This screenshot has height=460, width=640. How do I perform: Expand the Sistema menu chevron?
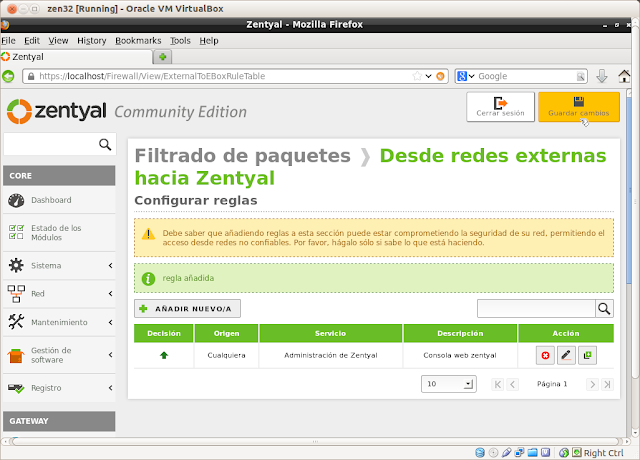[x=111, y=266]
